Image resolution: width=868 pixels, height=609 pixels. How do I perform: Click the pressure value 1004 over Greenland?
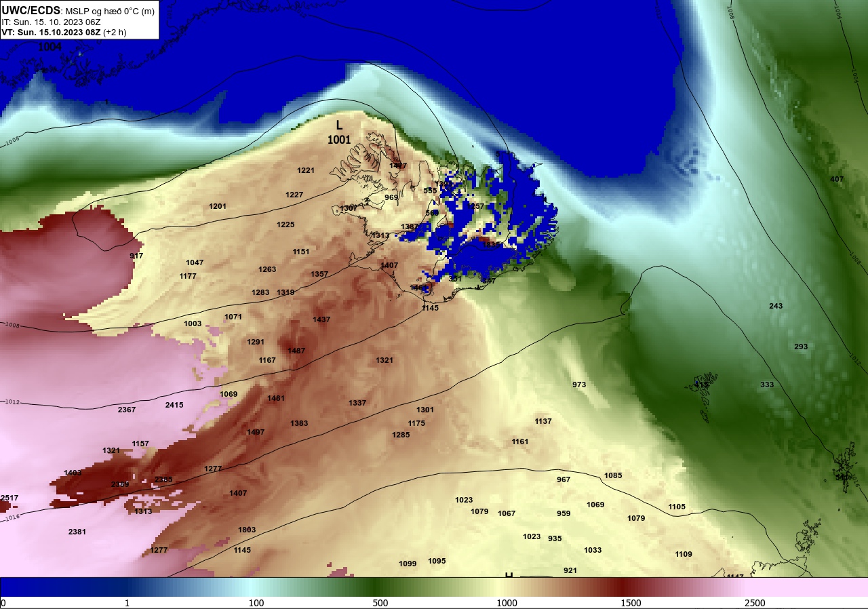(50, 47)
